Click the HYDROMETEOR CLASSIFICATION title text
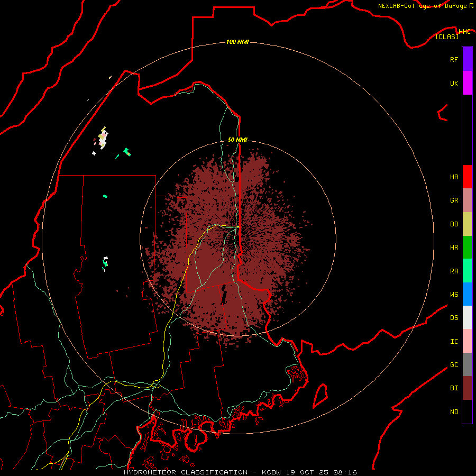Viewport: 476px width, 476px height. point(186,472)
